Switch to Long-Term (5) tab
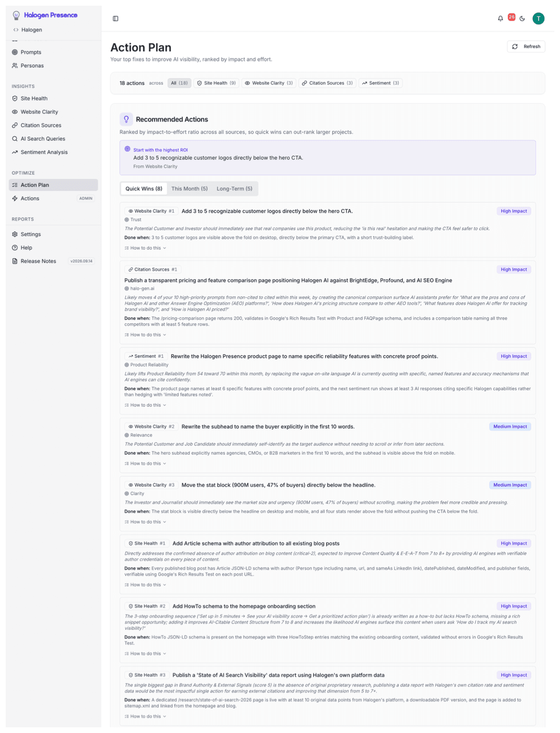560x733 pixels. [x=234, y=188]
